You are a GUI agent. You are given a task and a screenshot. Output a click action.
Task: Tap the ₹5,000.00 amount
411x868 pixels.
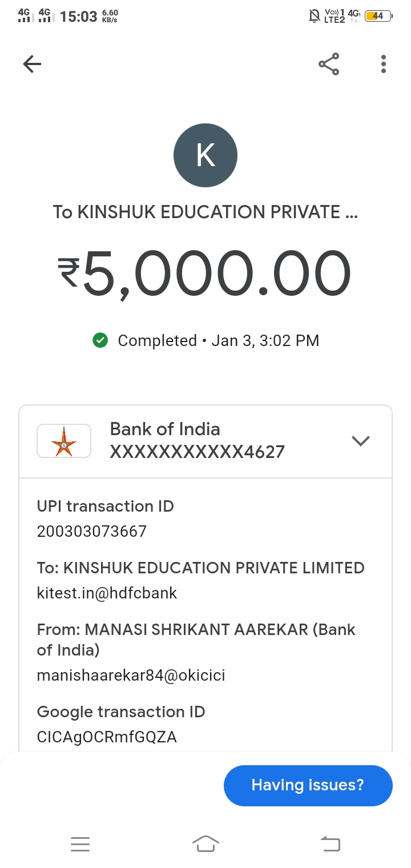click(x=204, y=275)
